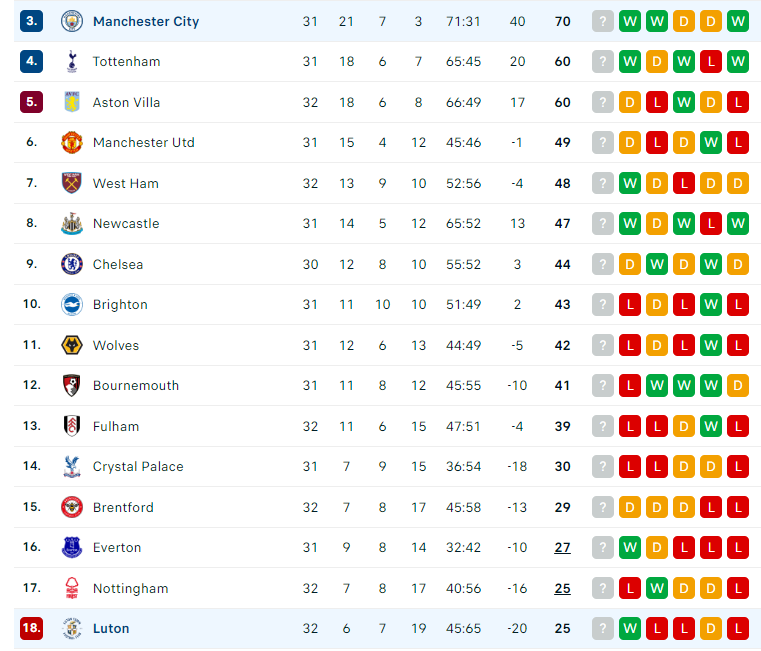Viewport: 761px width, 651px height.
Task: Click the Manchester City club crest
Action: (72, 21)
